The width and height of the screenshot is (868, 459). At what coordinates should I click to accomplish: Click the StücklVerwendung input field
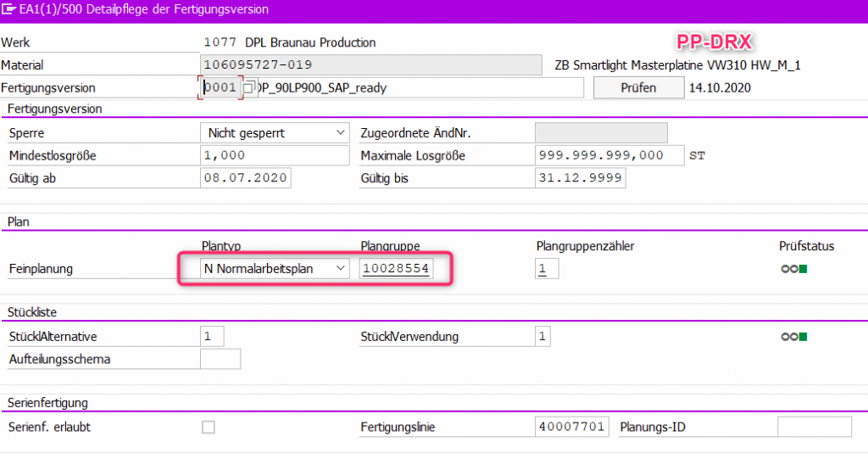coord(547,337)
